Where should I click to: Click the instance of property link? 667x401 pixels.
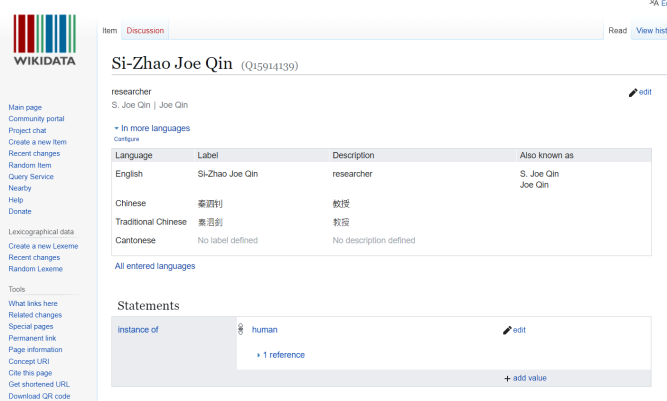pyautogui.click(x=138, y=330)
